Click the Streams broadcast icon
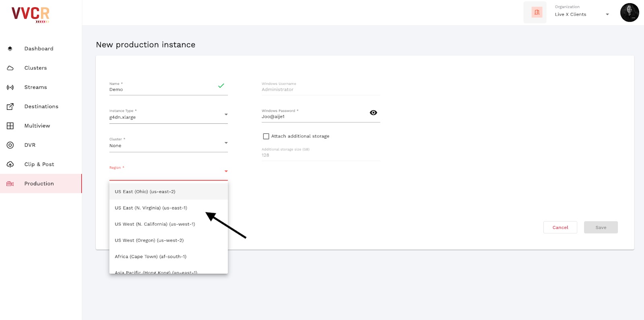Image resolution: width=644 pixels, height=320 pixels. point(10,87)
